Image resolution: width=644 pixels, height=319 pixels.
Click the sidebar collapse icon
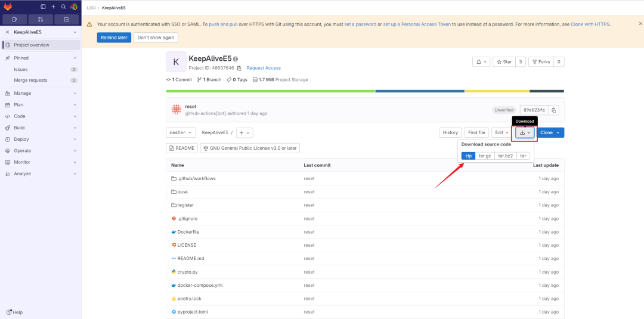[43, 7]
